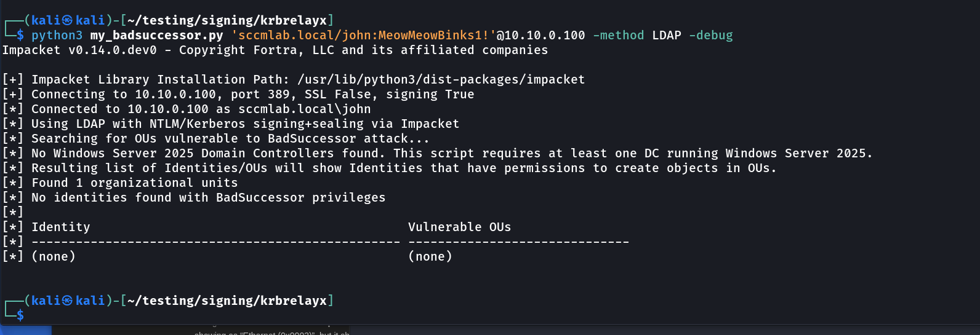Click the dollar sign of the top prompt
Image resolution: width=980 pixels, height=335 pixels.
(x=20, y=36)
